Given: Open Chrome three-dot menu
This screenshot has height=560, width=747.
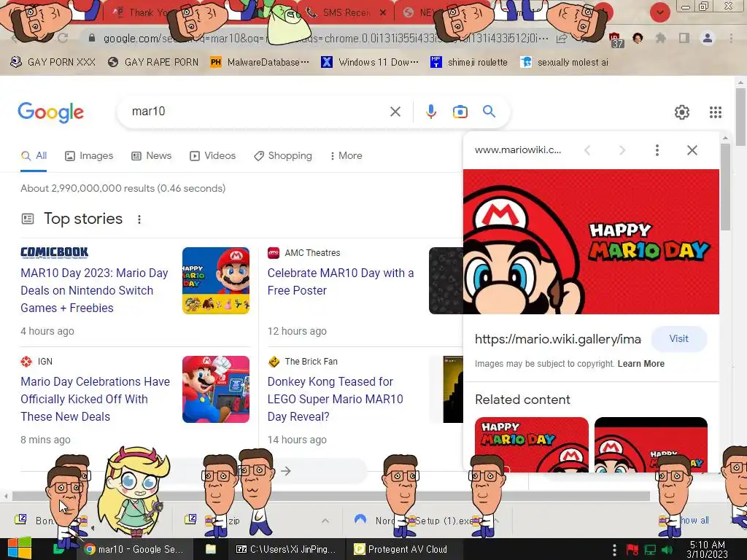Looking at the screenshot, I should tap(731, 38).
